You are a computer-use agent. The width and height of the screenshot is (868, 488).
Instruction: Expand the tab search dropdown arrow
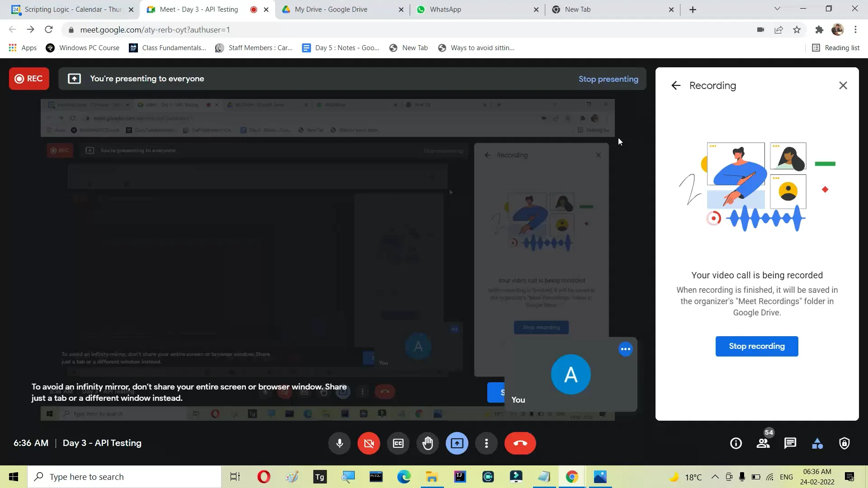pyautogui.click(x=777, y=9)
